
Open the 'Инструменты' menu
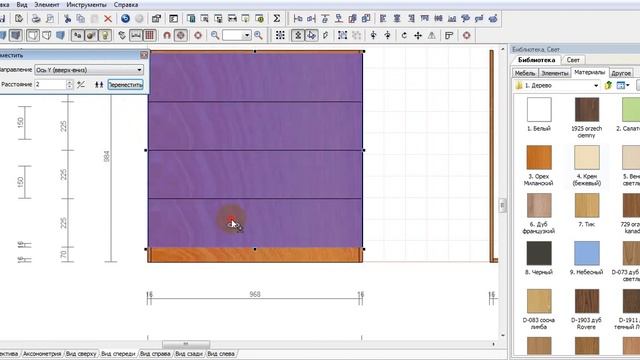pos(86,5)
